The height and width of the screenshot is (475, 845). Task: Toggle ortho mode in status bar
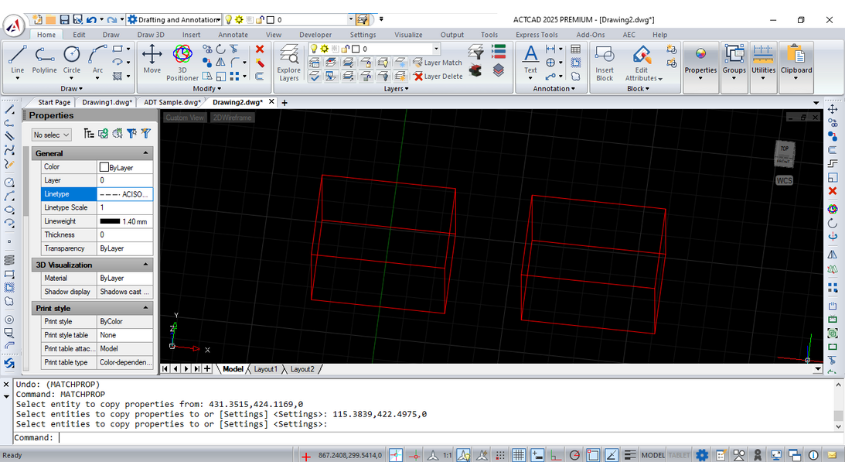click(556, 455)
